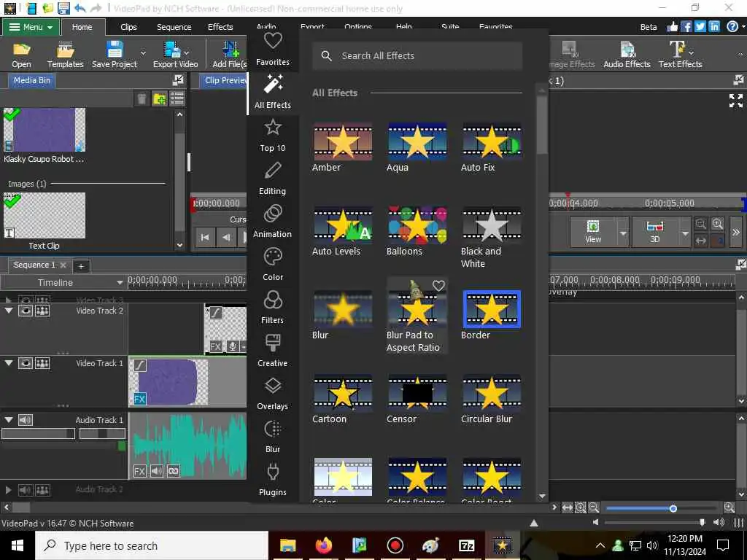Add a new sequence tab with plus button

tap(81, 266)
